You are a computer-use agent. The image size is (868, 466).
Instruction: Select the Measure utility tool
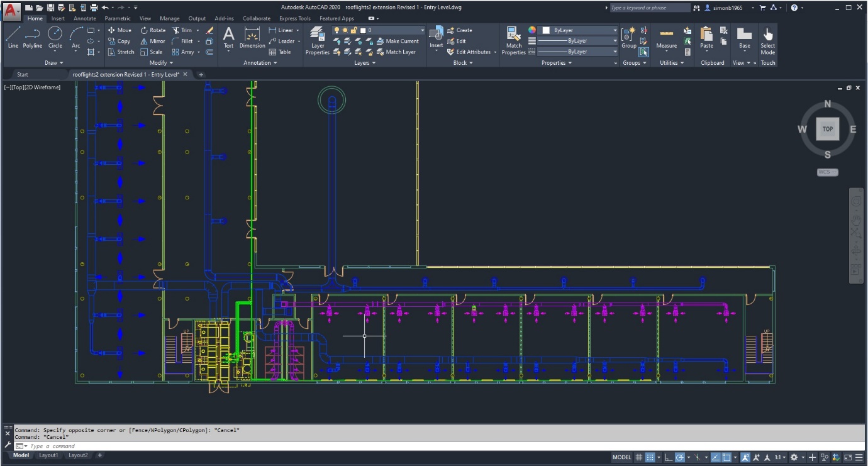(667, 38)
